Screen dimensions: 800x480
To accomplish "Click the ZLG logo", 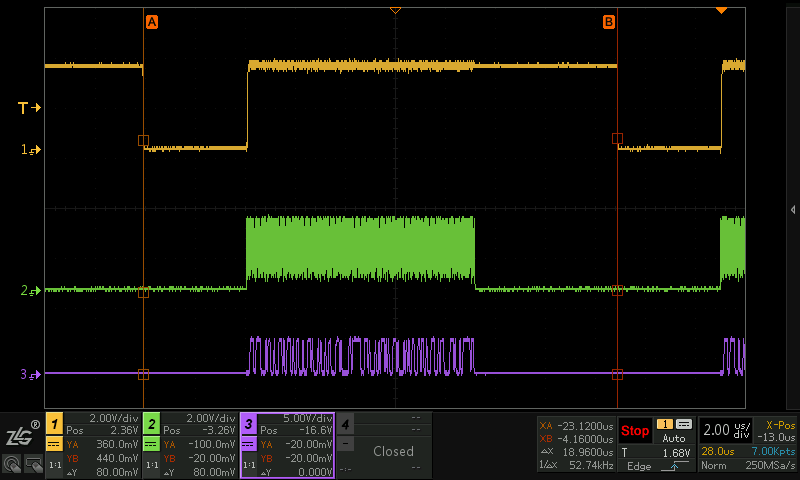I will (22, 435).
